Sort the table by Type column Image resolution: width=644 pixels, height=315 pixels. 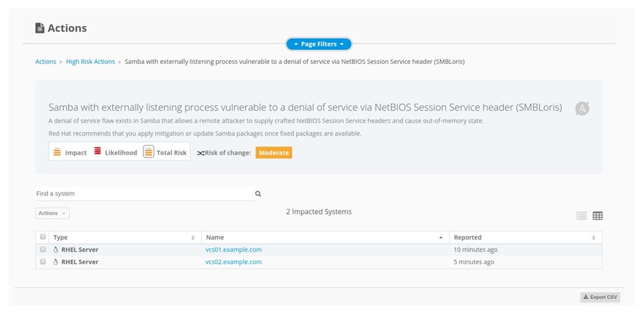click(x=192, y=237)
